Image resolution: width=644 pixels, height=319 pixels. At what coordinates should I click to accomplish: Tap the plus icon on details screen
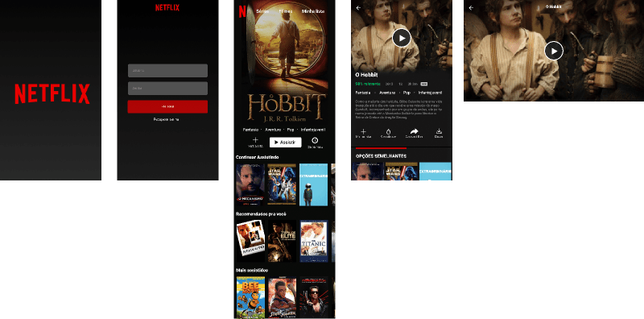(363, 131)
